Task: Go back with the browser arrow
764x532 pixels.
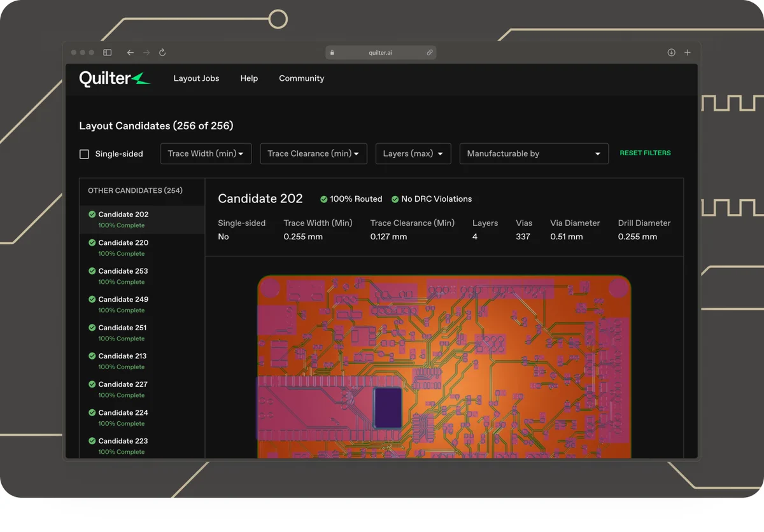Action: tap(131, 53)
